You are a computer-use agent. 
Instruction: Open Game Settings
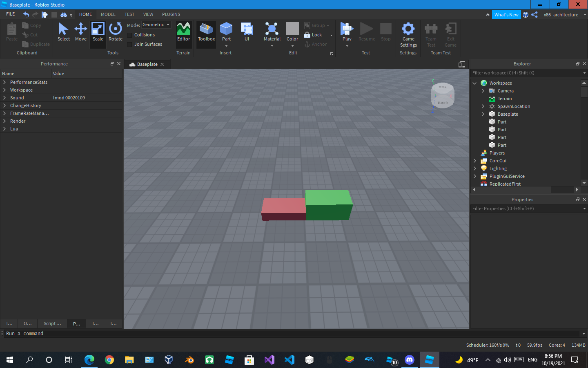pyautogui.click(x=408, y=35)
